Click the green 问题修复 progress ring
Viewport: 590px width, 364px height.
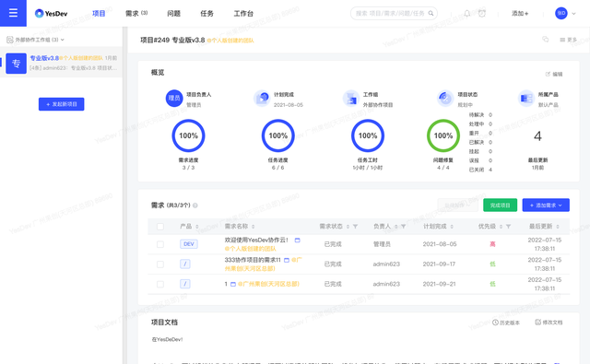443,135
